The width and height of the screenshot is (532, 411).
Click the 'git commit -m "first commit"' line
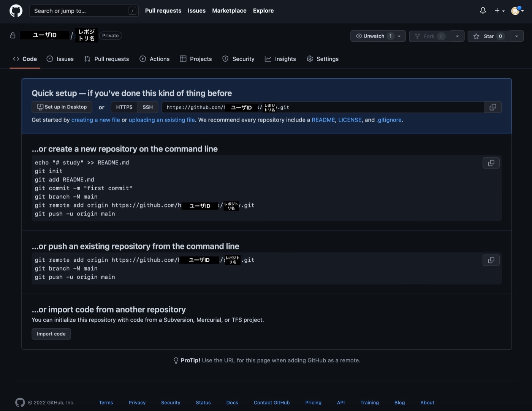pos(84,188)
